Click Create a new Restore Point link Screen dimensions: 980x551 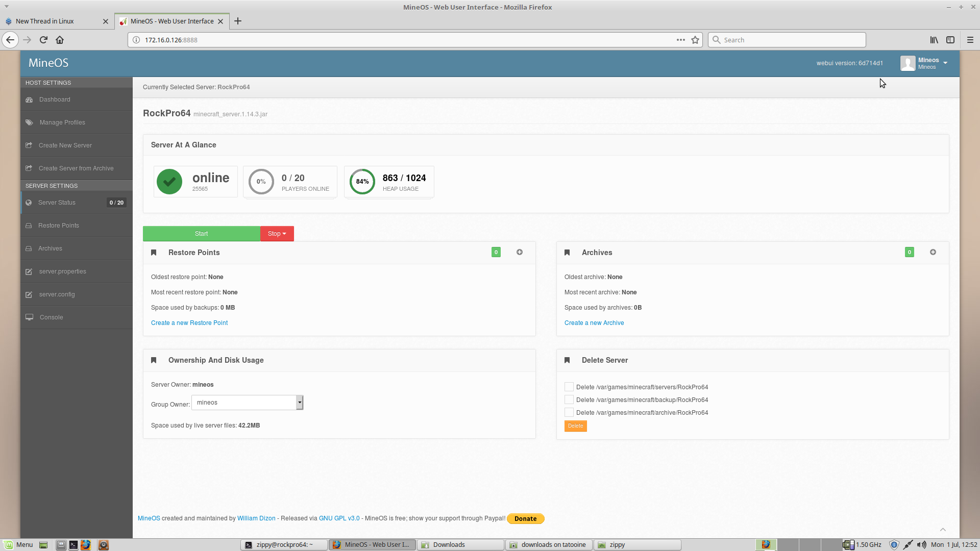[189, 323]
